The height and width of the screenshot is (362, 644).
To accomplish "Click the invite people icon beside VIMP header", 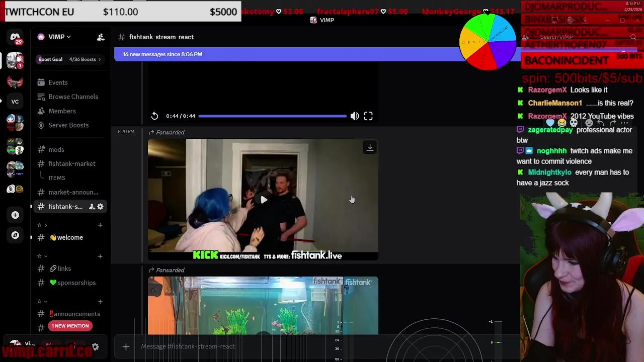I will tap(101, 37).
